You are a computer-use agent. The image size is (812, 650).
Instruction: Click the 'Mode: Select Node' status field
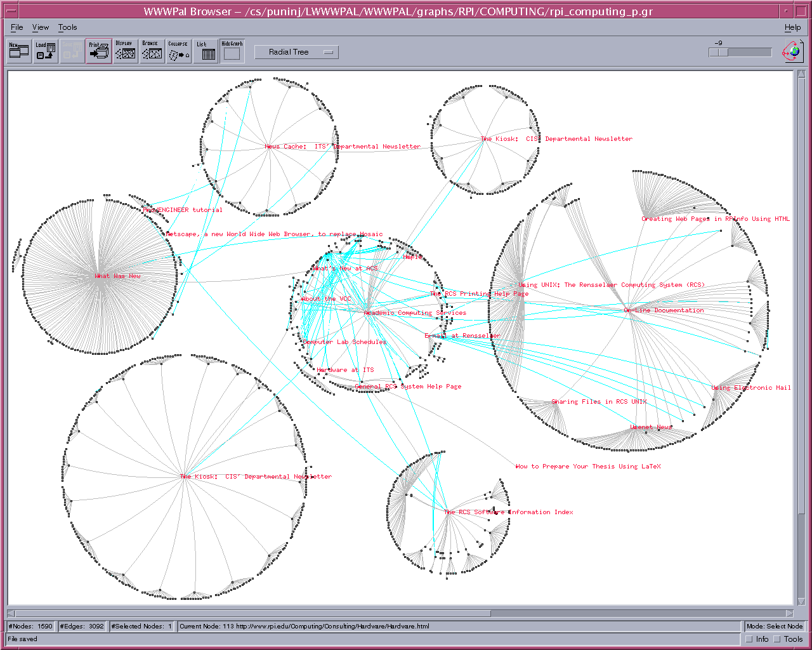775,627
